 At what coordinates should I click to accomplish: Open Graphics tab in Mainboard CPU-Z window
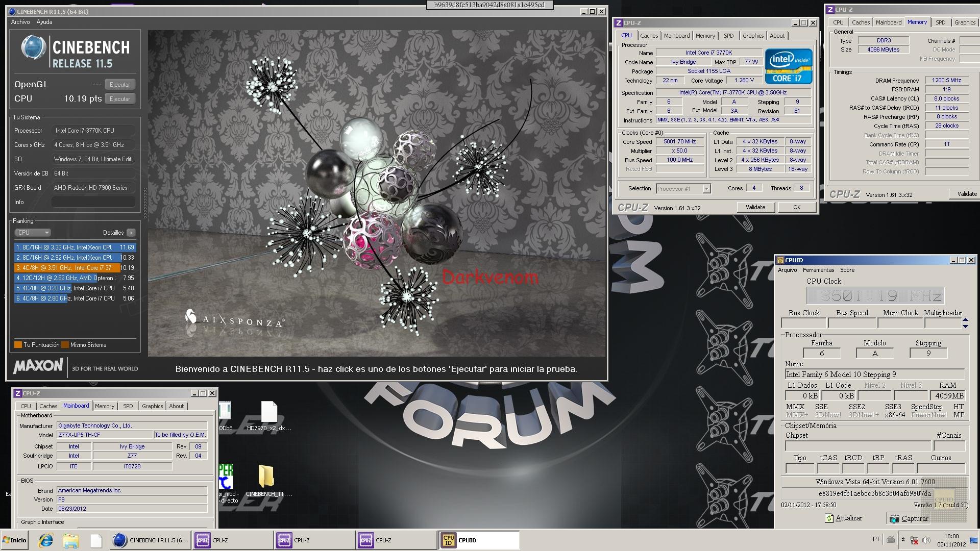tap(152, 406)
